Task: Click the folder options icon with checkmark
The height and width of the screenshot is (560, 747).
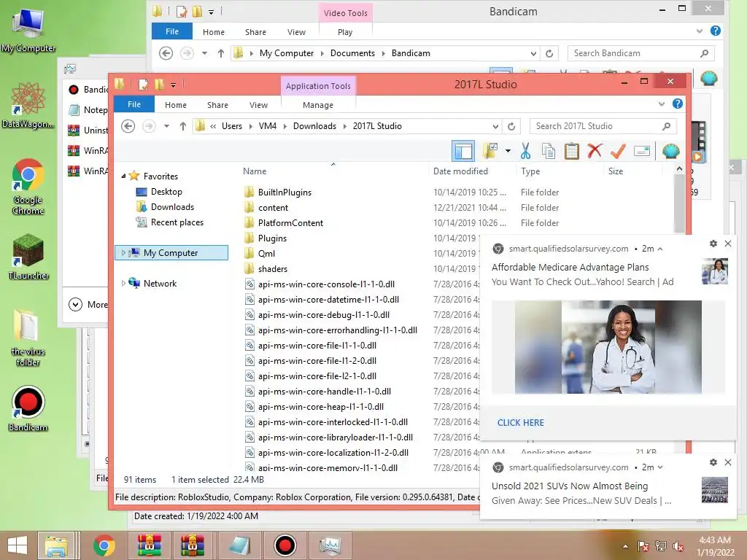Action: coord(489,151)
